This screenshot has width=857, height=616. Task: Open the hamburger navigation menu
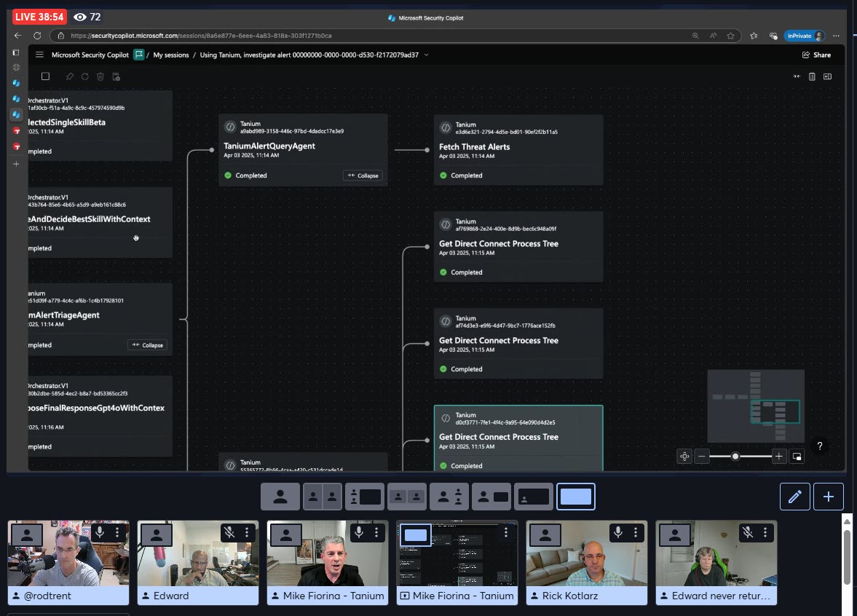coord(39,55)
